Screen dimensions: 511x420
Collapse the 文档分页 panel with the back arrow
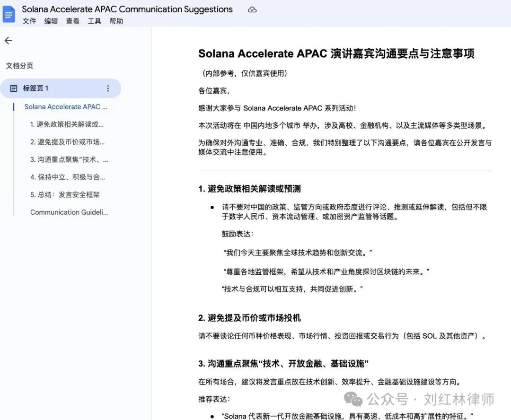[x=8, y=41]
